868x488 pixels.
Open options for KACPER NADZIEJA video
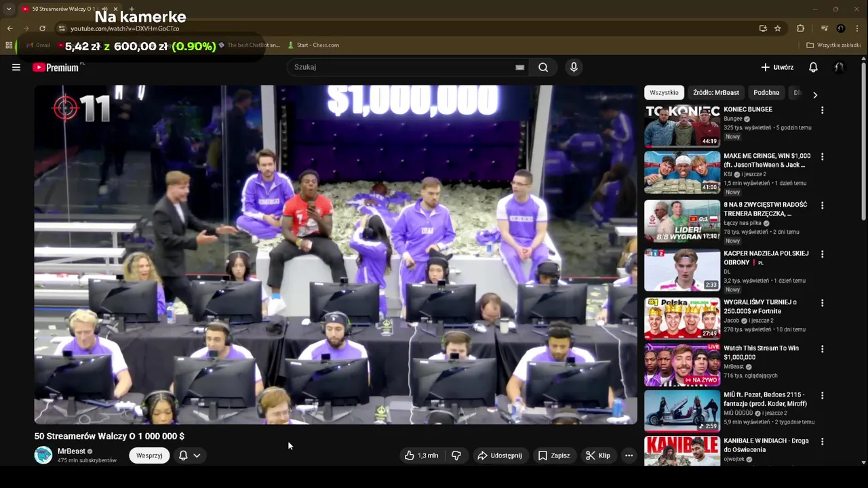coord(822,254)
